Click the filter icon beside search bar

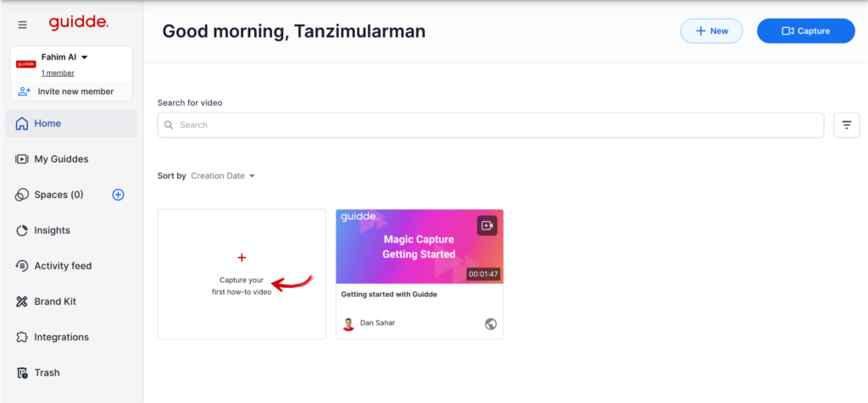pyautogui.click(x=846, y=125)
